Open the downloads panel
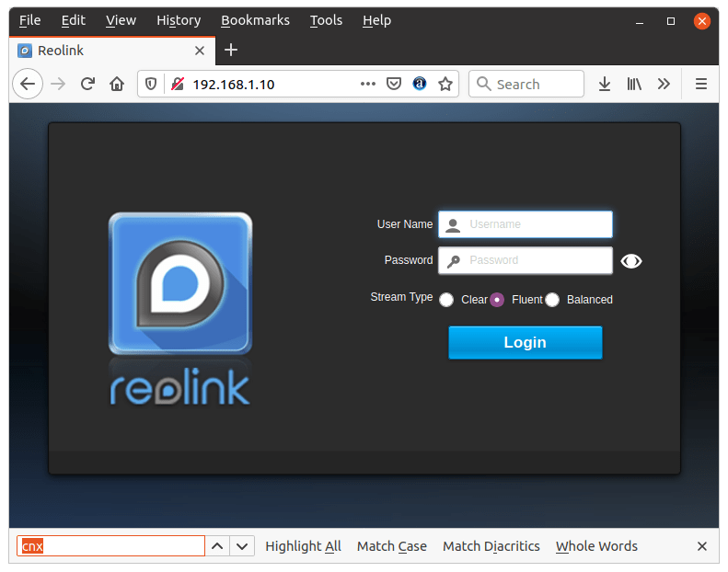 click(x=604, y=84)
